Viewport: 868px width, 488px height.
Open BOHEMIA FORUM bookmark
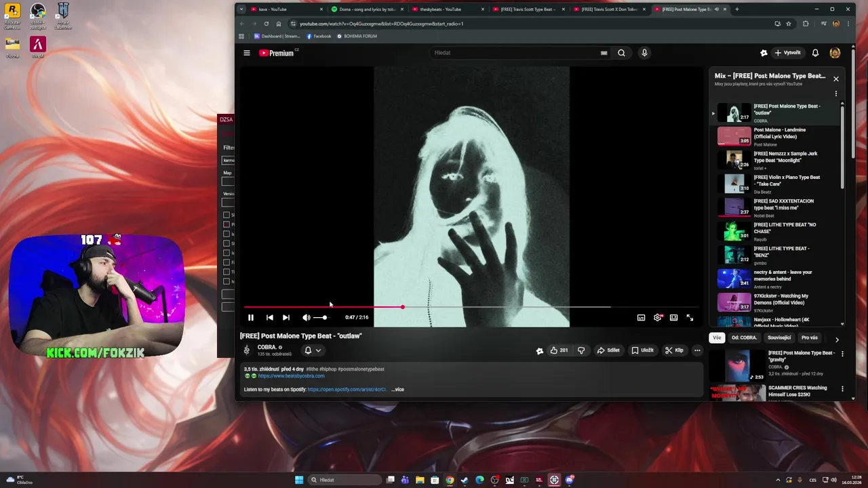[357, 36]
